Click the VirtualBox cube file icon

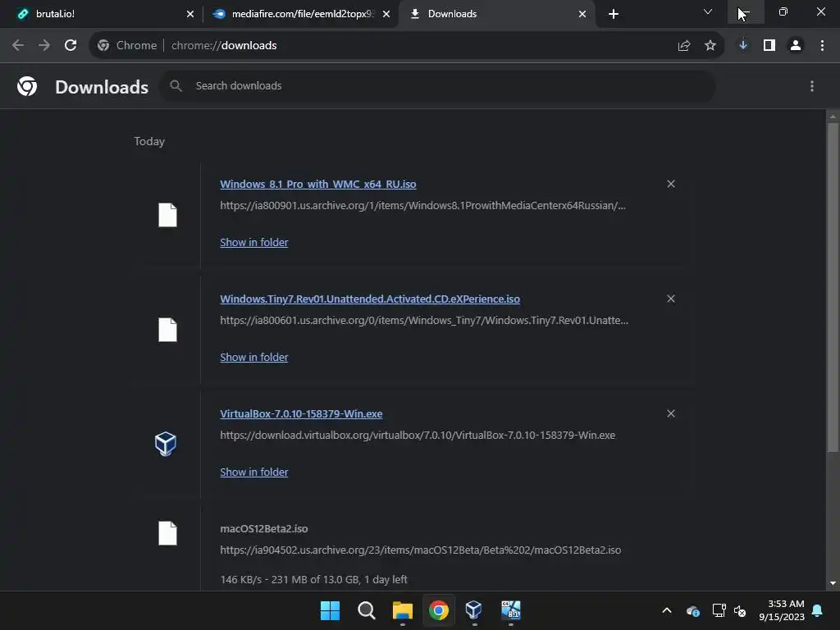[166, 444]
